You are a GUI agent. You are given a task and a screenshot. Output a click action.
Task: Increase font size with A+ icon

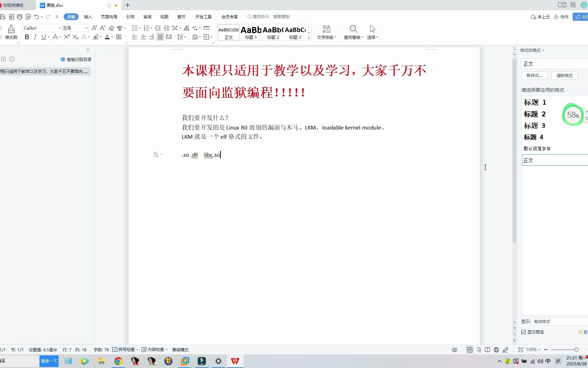(x=94, y=28)
